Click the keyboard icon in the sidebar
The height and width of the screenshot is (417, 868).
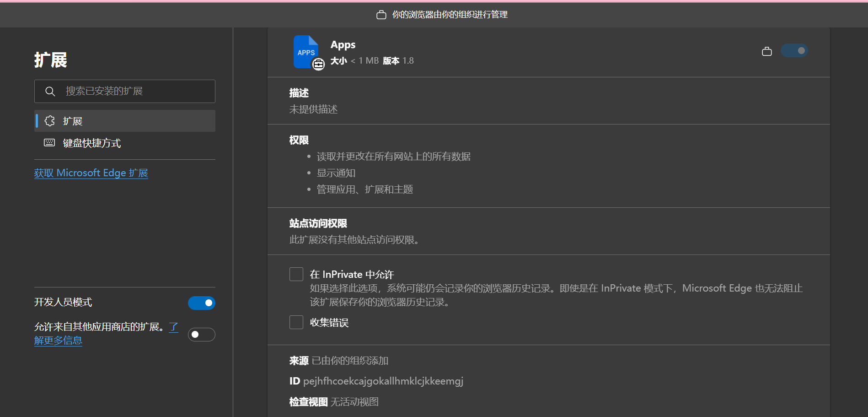click(x=49, y=143)
